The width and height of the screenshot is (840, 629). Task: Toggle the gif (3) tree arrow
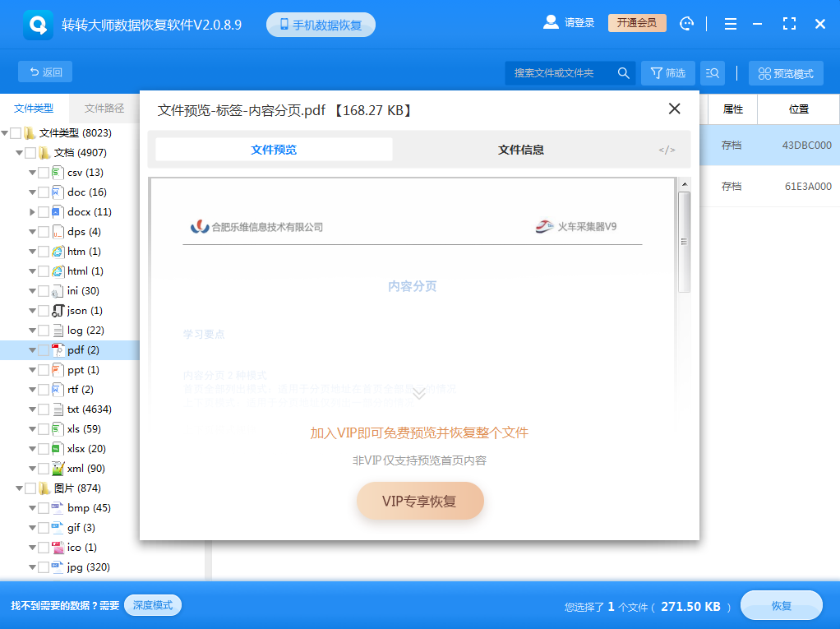[x=32, y=528]
